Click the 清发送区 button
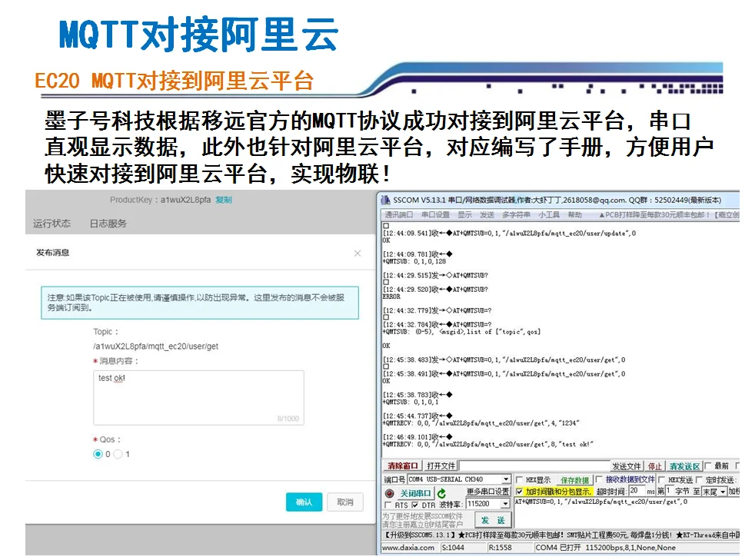 click(685, 466)
